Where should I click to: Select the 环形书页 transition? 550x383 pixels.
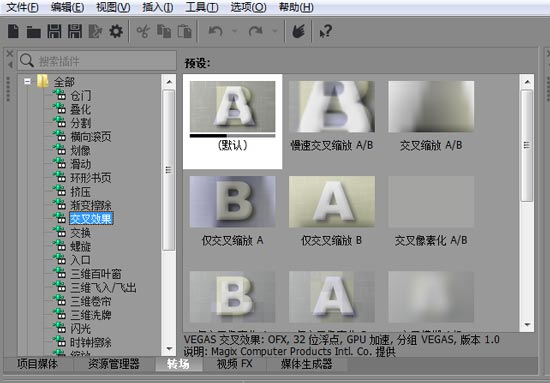click(90, 178)
